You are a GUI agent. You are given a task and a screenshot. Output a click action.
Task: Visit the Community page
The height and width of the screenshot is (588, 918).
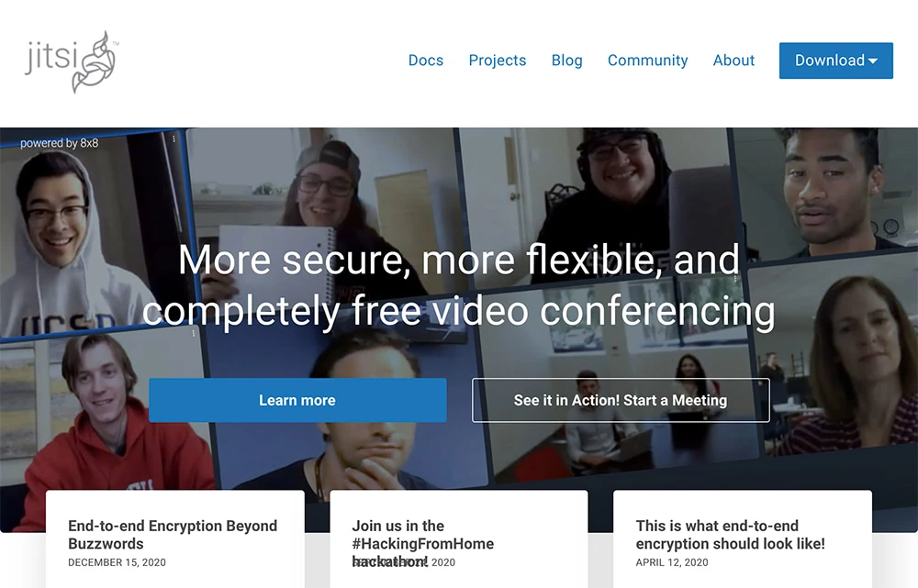(647, 61)
